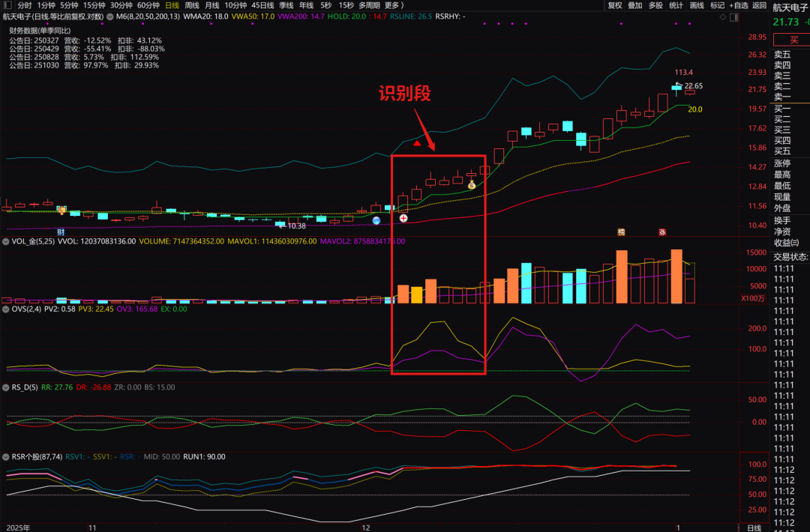Click the 公告日: 250327 financial row
The height and width of the screenshot is (532, 810).
coord(85,40)
